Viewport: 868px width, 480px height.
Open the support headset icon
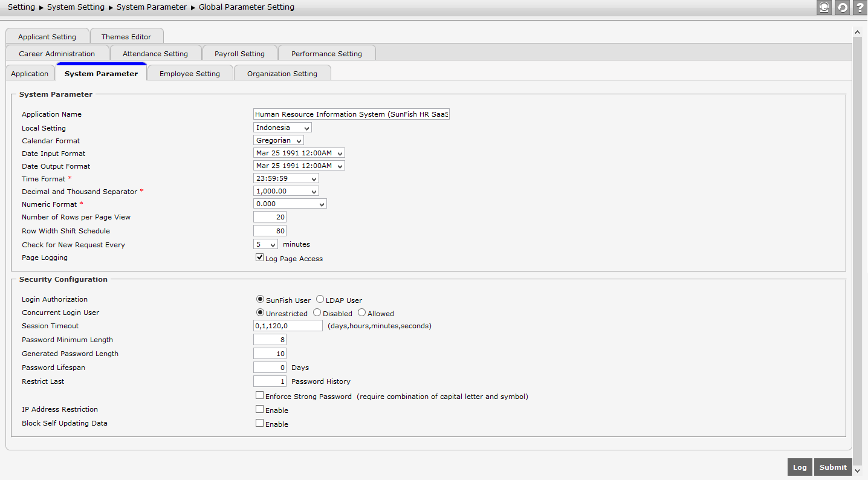point(824,8)
